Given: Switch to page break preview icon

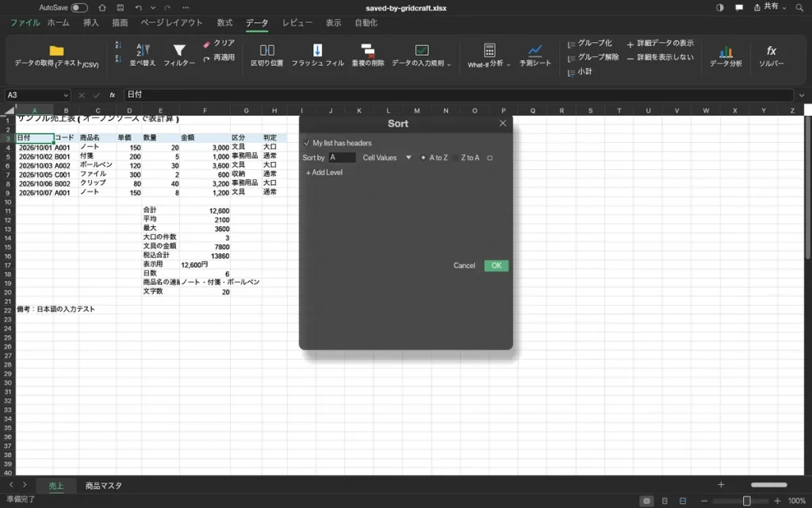Looking at the screenshot, I should point(683,501).
